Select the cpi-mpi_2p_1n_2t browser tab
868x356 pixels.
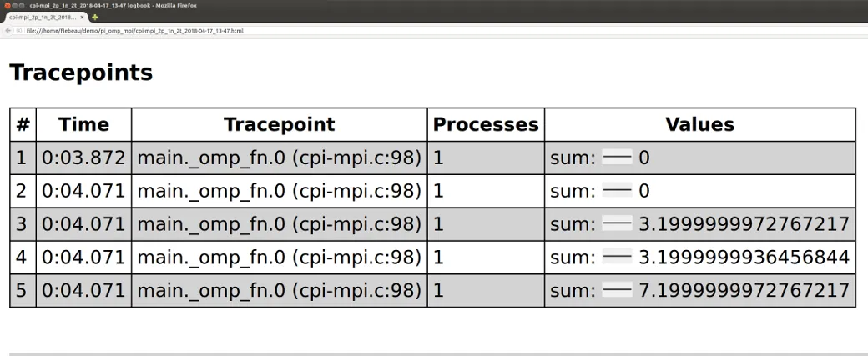43,18
